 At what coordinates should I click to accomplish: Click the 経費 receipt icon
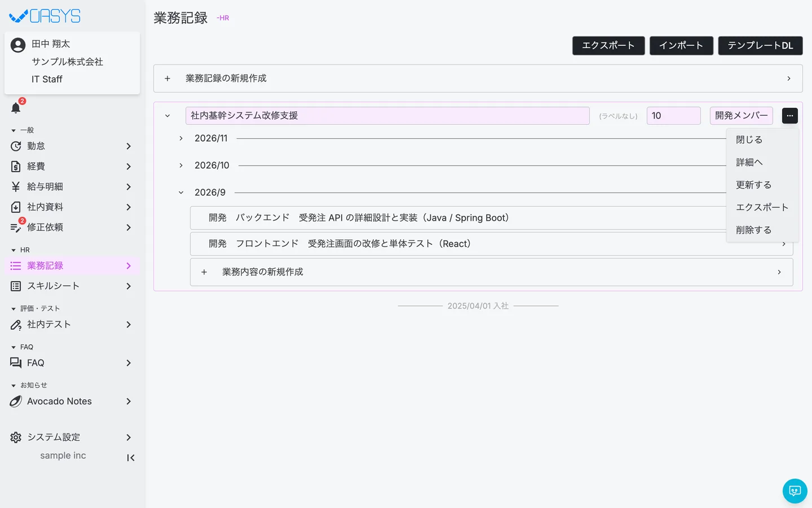click(x=16, y=167)
